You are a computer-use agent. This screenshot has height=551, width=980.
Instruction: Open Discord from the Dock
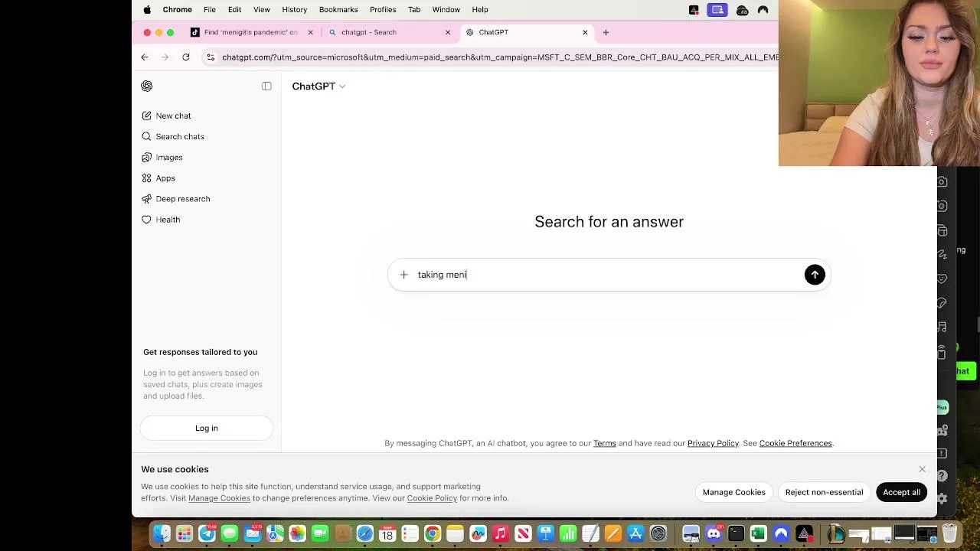pyautogui.click(x=714, y=533)
